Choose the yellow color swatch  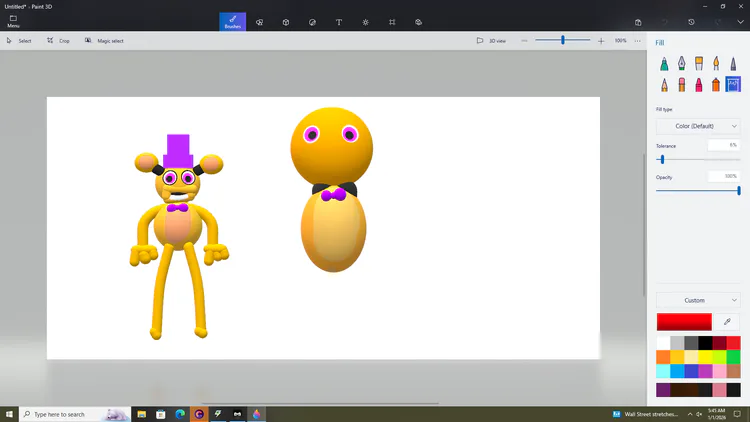pyautogui.click(x=705, y=357)
